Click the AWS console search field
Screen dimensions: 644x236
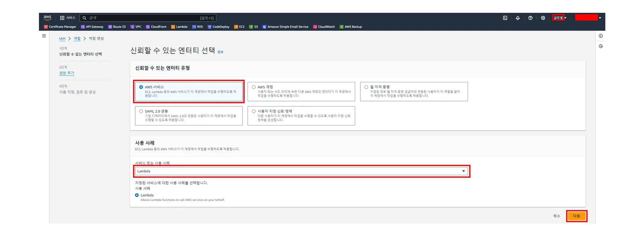tap(148, 18)
